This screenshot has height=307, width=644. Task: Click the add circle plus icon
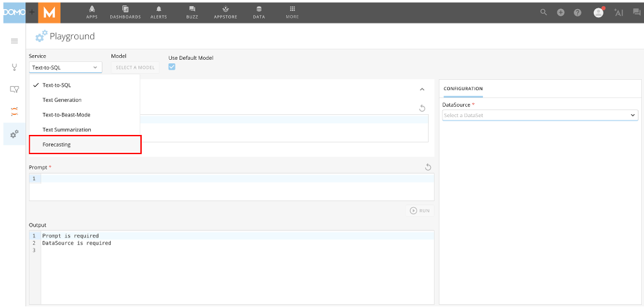[561, 13]
